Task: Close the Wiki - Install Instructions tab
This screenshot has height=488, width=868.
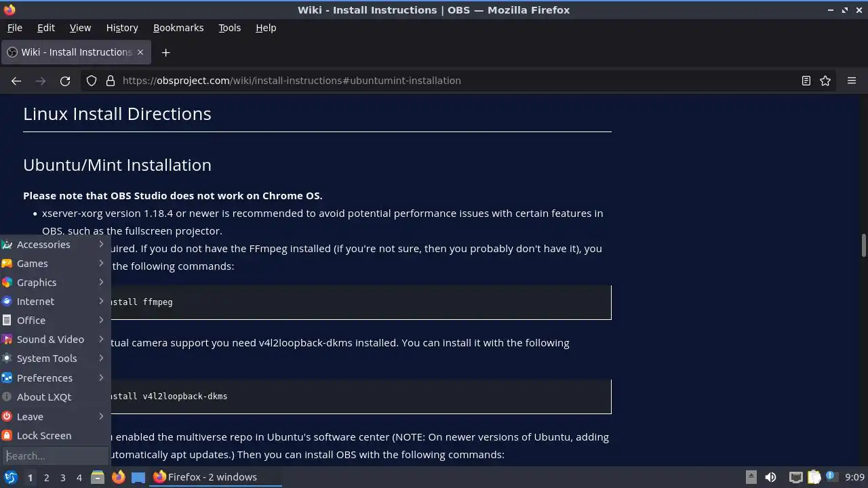Action: click(140, 52)
